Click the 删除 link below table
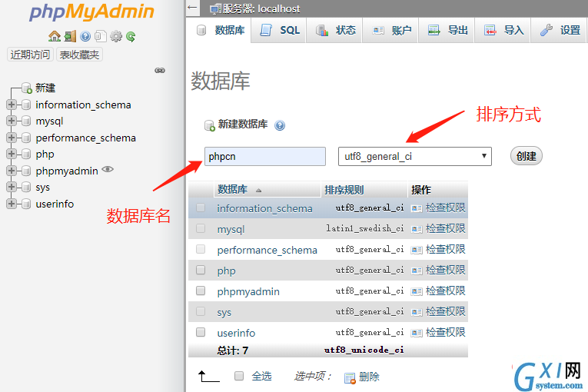The height and width of the screenshot is (392, 588). tap(369, 377)
